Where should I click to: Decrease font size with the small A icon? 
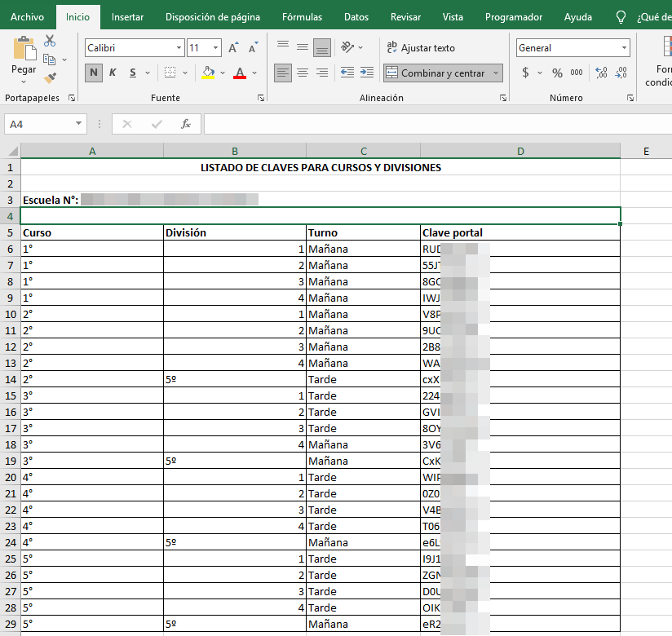254,47
